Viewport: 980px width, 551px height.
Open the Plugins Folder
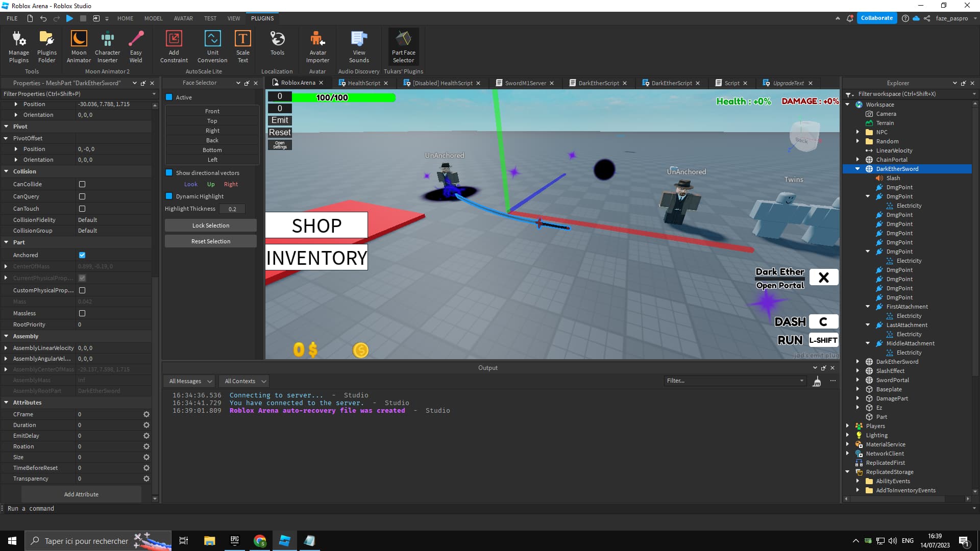pos(46,46)
